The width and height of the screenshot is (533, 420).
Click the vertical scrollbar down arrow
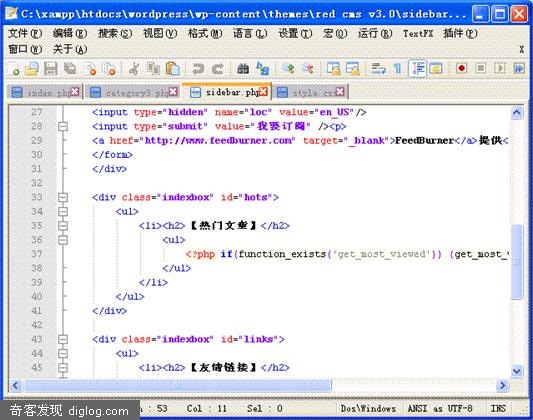[517, 370]
